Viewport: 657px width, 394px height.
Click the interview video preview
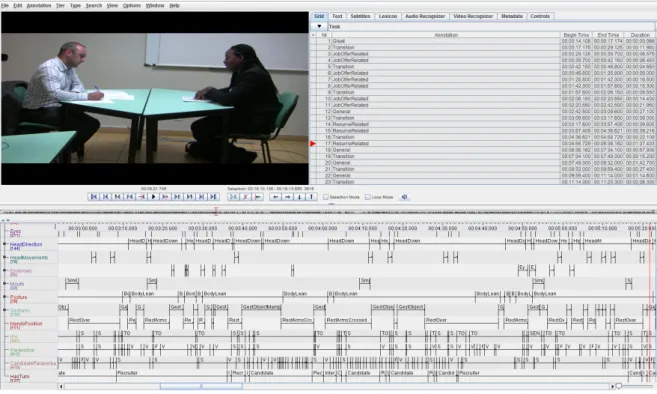pos(155,98)
